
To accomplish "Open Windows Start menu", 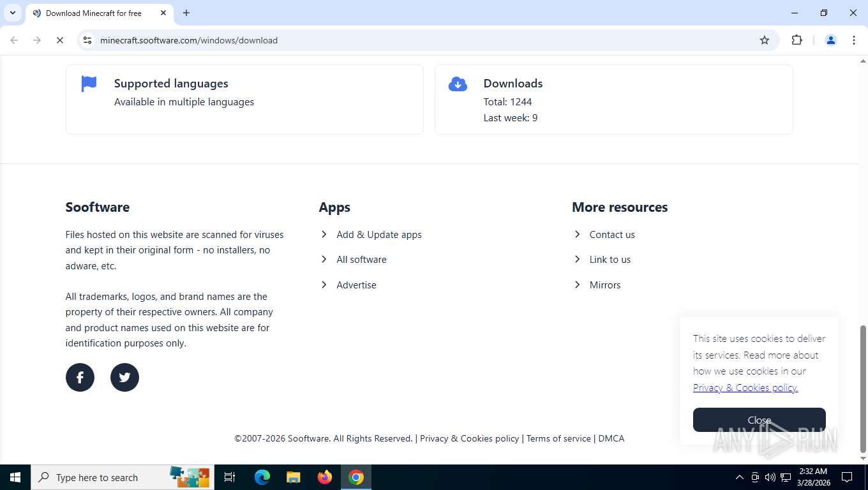I will pyautogui.click(x=15, y=477).
